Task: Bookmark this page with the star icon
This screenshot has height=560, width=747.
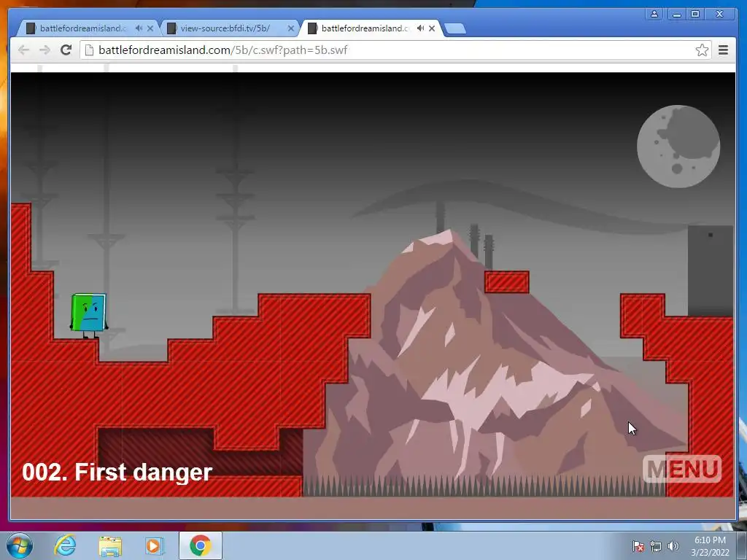Action: [x=702, y=50]
